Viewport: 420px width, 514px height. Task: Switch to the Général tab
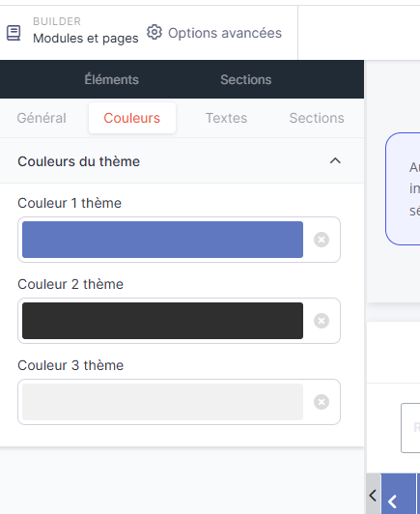tap(42, 118)
